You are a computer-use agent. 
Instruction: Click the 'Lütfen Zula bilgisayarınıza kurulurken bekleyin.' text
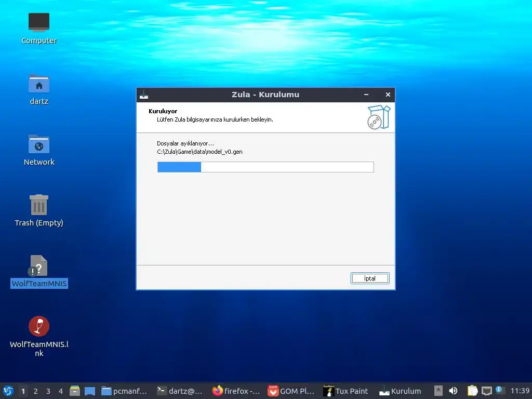tap(215, 119)
